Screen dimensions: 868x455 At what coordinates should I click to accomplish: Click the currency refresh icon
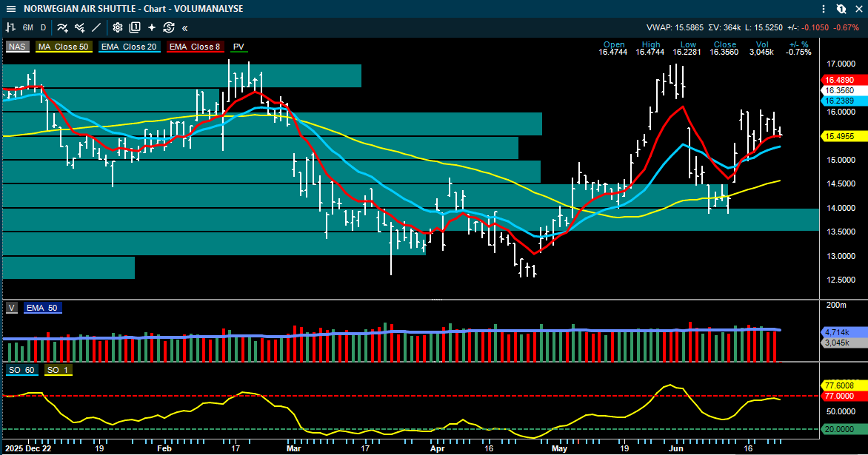pos(169,27)
